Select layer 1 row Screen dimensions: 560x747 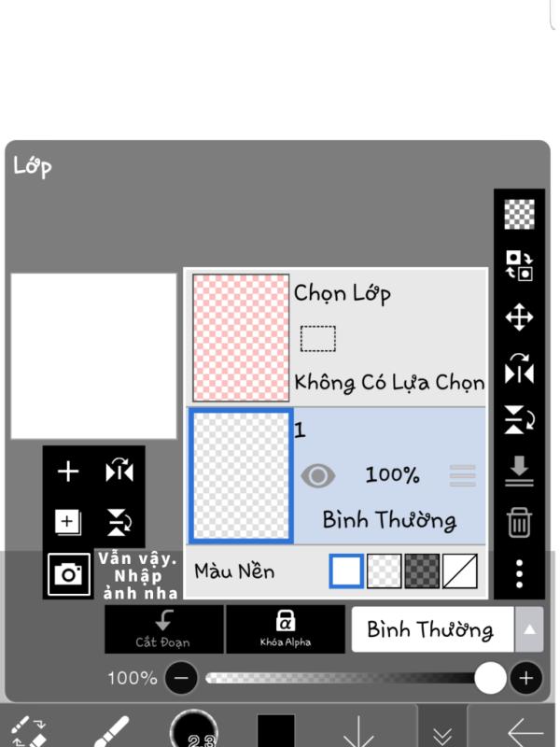(x=336, y=476)
